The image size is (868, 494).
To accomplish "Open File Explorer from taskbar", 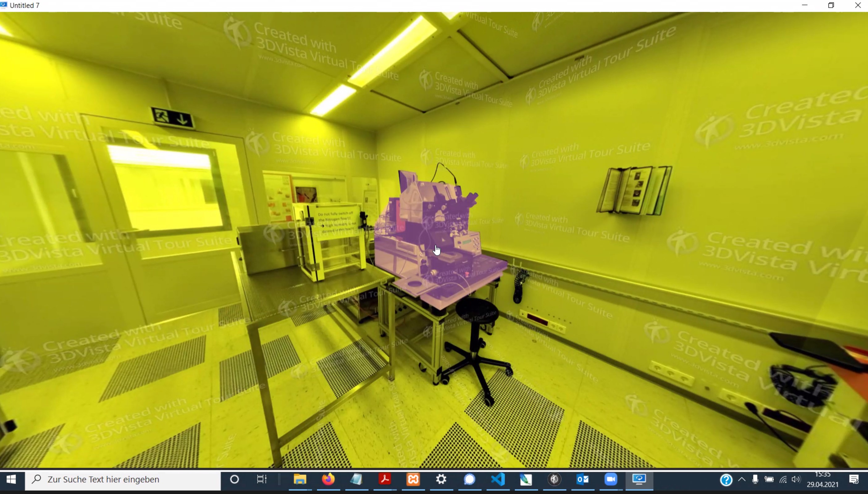I will [300, 479].
